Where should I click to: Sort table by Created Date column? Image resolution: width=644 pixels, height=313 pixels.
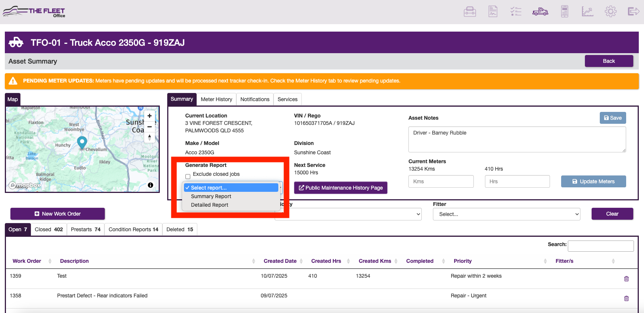283,261
